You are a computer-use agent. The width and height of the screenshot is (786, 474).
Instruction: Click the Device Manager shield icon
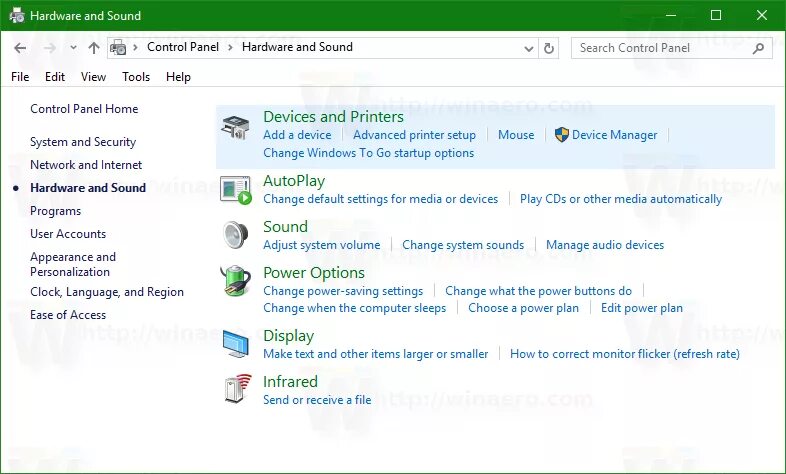(x=561, y=134)
